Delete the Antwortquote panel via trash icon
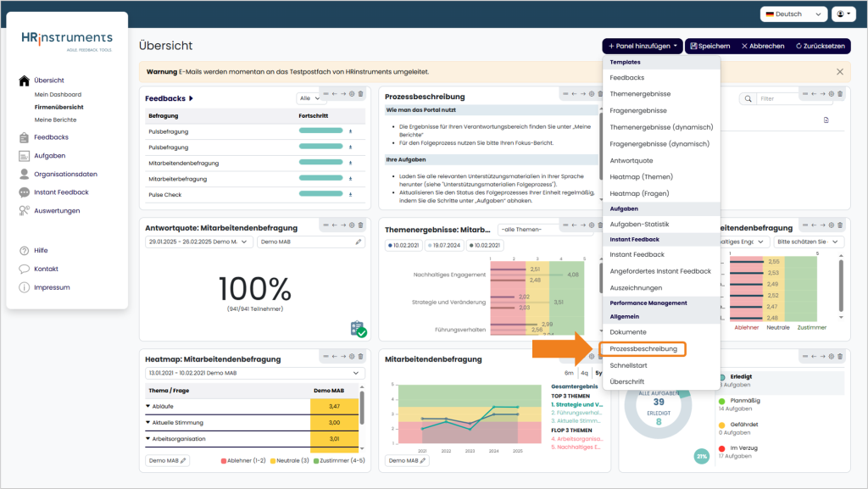 361,225
